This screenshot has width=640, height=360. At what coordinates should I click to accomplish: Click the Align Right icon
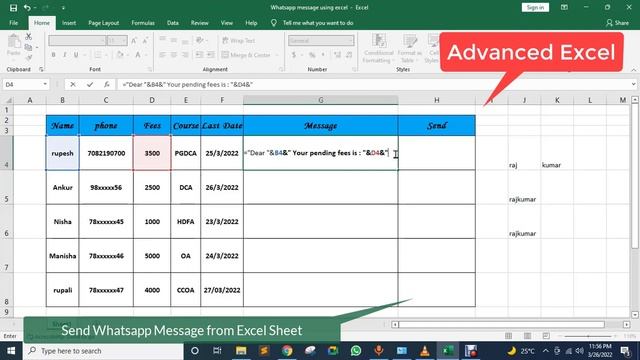click(x=185, y=55)
